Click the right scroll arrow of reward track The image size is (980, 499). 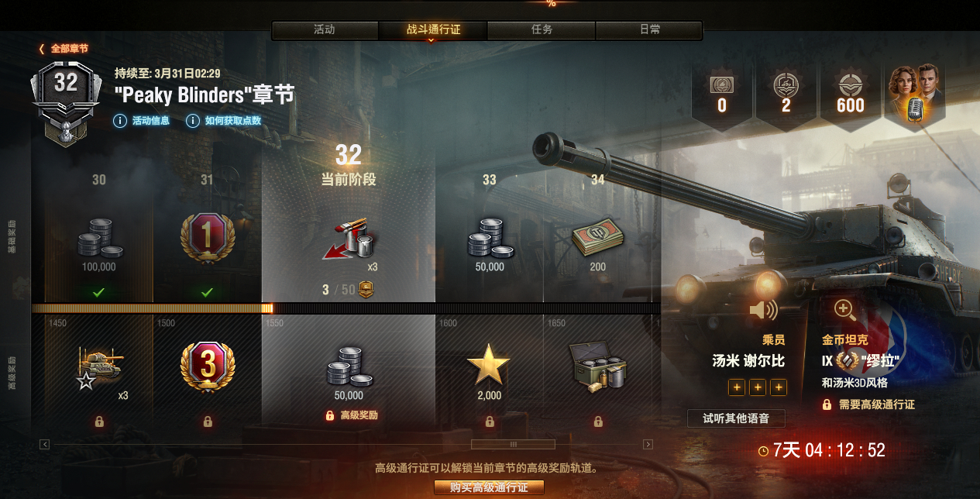pyautogui.click(x=648, y=444)
